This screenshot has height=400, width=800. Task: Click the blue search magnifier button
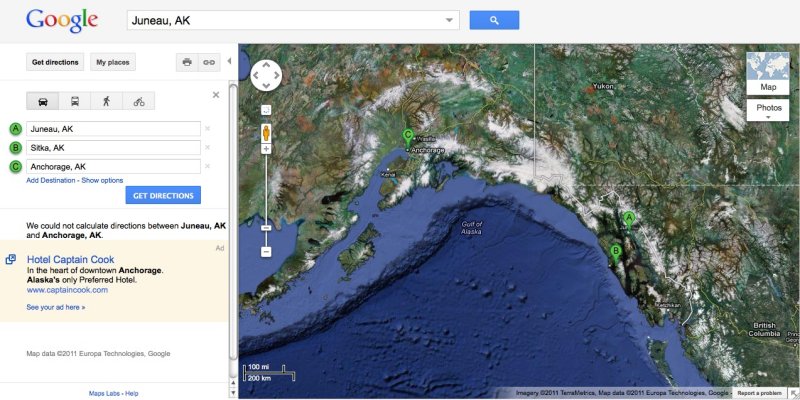pos(494,20)
